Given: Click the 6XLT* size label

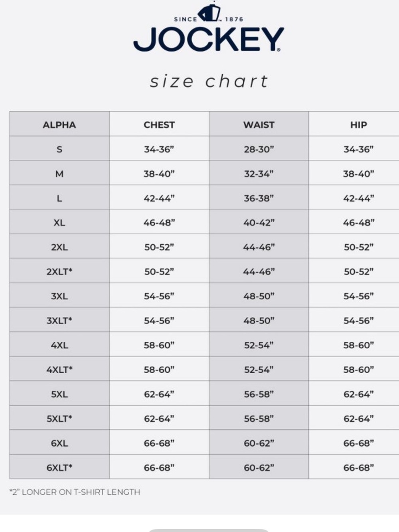Looking at the screenshot, I should click(59, 467).
